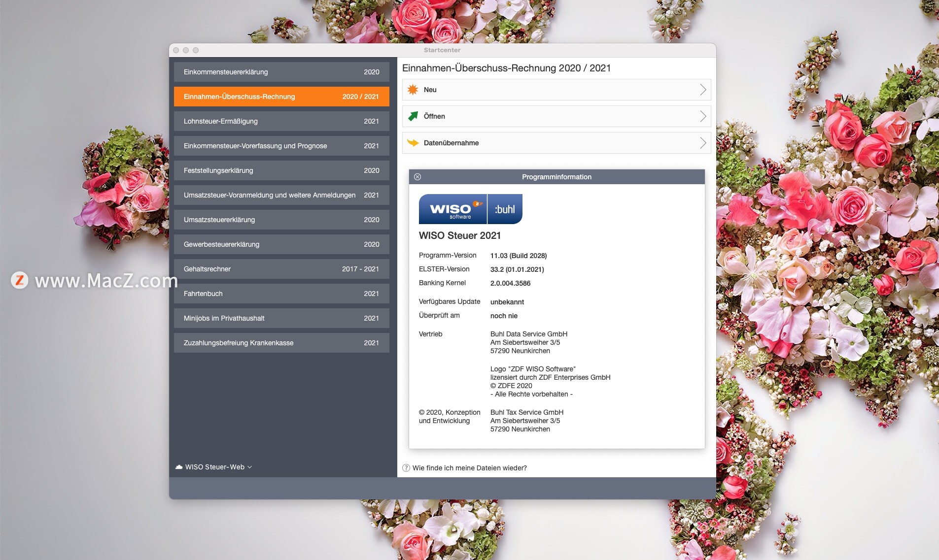The image size is (939, 560).
Task: Click the window's zoom button
Action: [196, 50]
